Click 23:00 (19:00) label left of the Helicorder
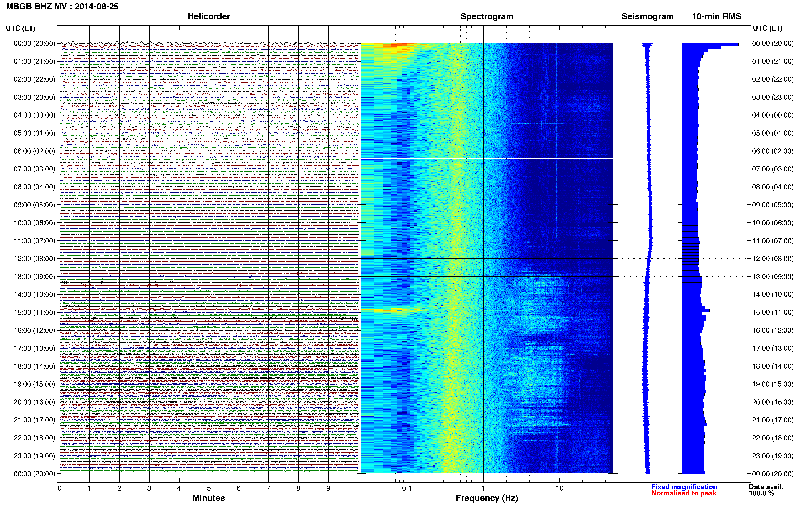This screenshot has width=812, height=508. click(x=34, y=456)
